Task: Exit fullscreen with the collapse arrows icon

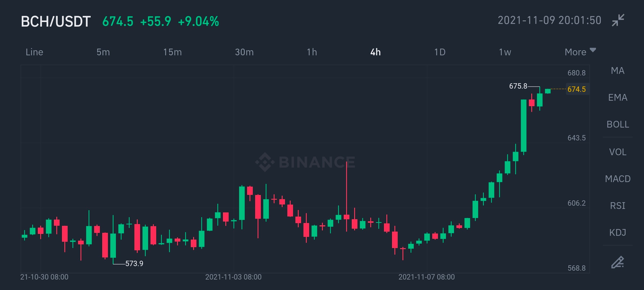Action: pyautogui.click(x=618, y=20)
